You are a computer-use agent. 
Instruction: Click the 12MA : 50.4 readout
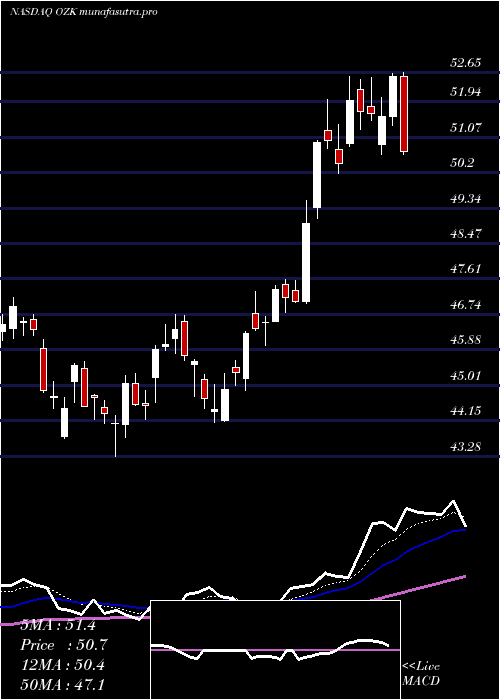(63, 665)
